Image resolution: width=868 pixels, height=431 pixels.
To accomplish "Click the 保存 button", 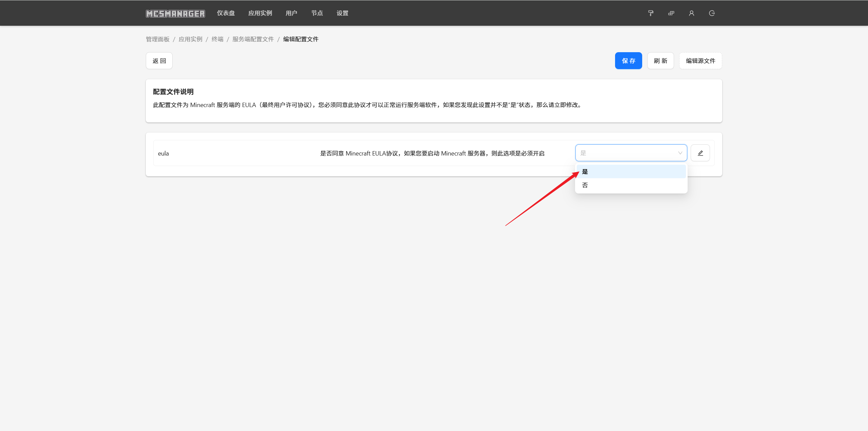I will [628, 61].
